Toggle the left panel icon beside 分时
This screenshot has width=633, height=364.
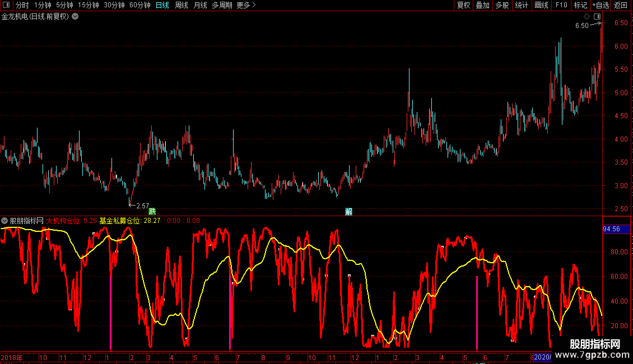pyautogui.click(x=6, y=5)
